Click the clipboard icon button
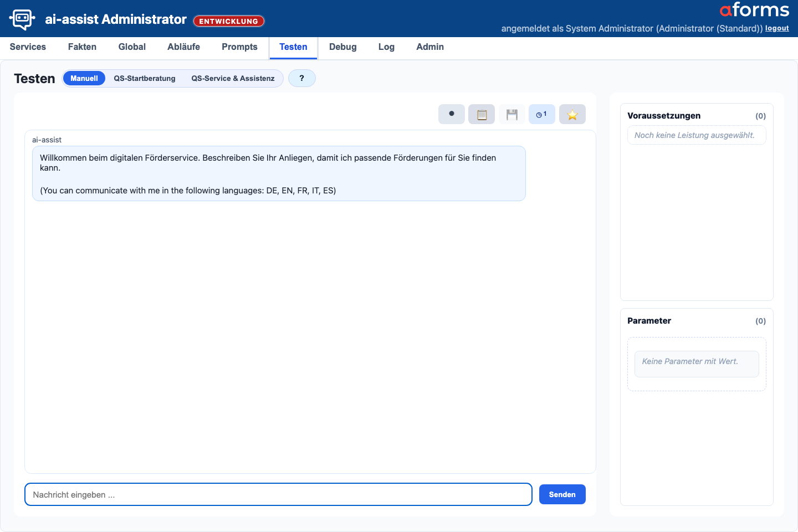798x532 pixels. 482,114
